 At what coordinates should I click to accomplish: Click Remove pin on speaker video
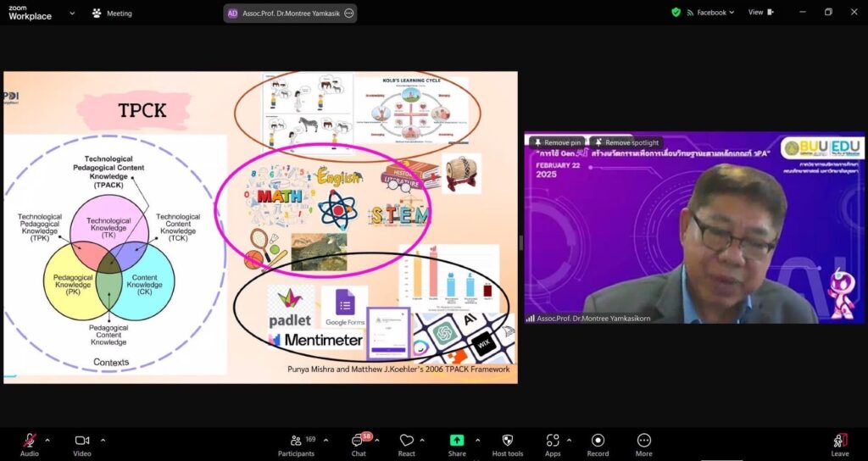(556, 142)
